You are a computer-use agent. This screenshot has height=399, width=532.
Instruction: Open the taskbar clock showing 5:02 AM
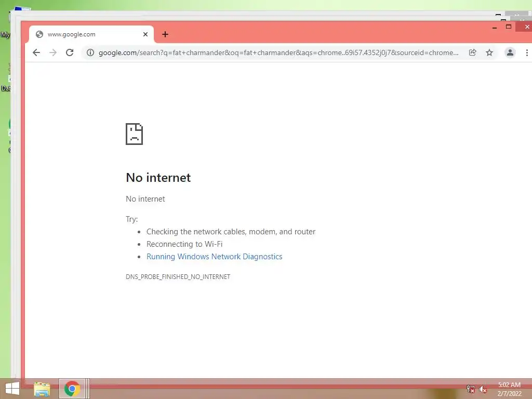click(509, 389)
